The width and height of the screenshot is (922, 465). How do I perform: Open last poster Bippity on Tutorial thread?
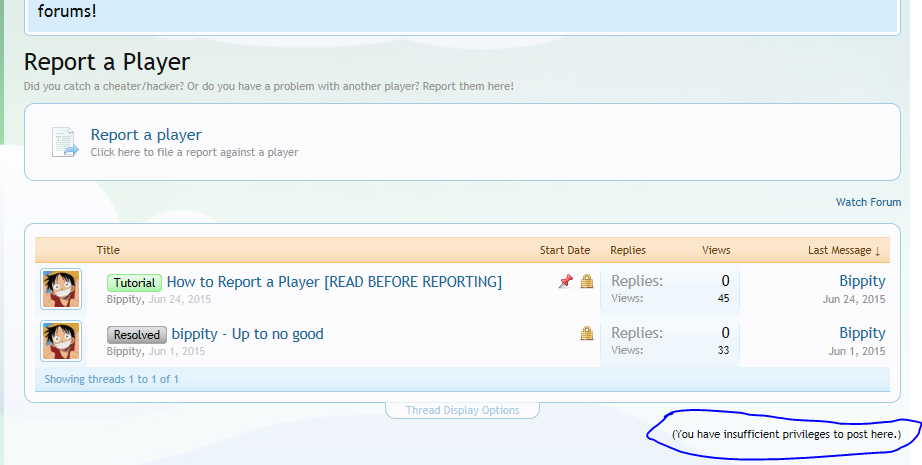[x=862, y=281]
